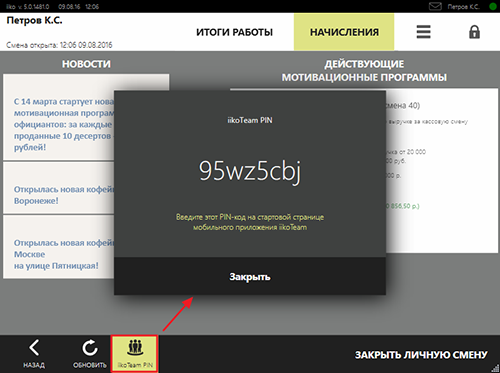Click the shift opened time 'Смена открыта' text
The image size is (500, 373).
coord(59,45)
